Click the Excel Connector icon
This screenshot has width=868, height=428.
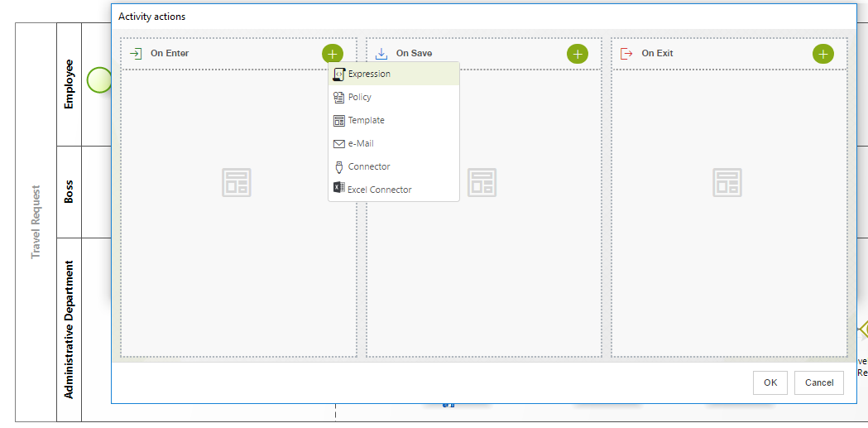(338, 189)
